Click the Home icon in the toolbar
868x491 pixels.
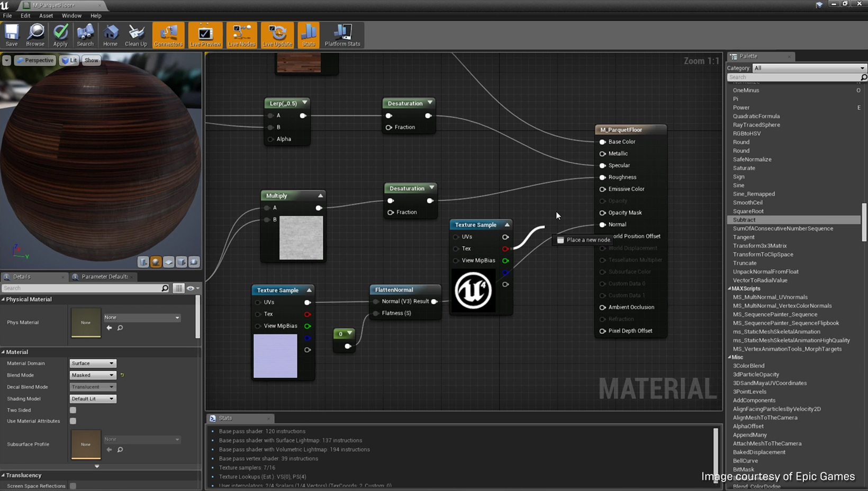click(x=110, y=35)
